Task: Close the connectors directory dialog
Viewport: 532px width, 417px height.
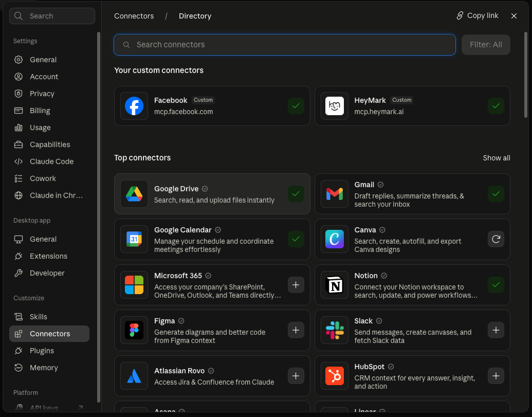Action: pos(514,16)
